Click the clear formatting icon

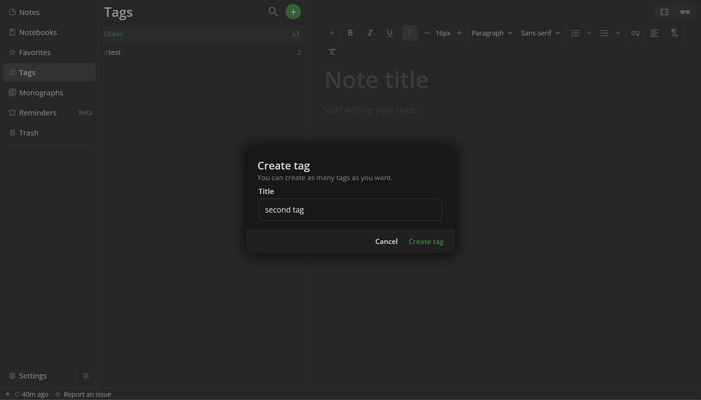coord(332,52)
